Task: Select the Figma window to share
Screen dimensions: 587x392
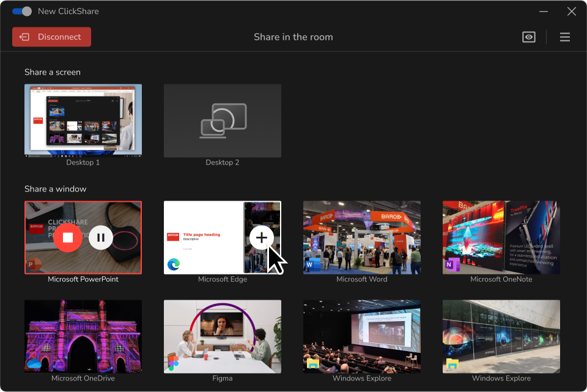Action: pos(223,336)
